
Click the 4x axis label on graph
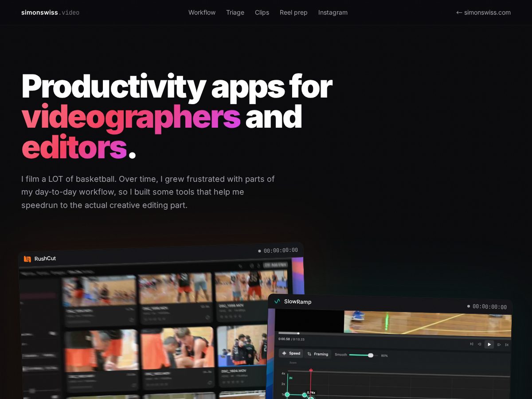[283, 373]
